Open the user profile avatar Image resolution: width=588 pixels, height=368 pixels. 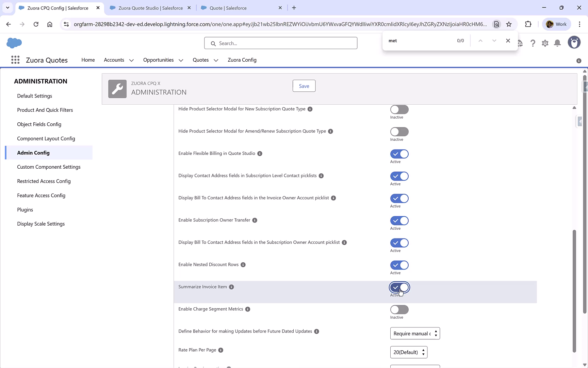point(574,42)
